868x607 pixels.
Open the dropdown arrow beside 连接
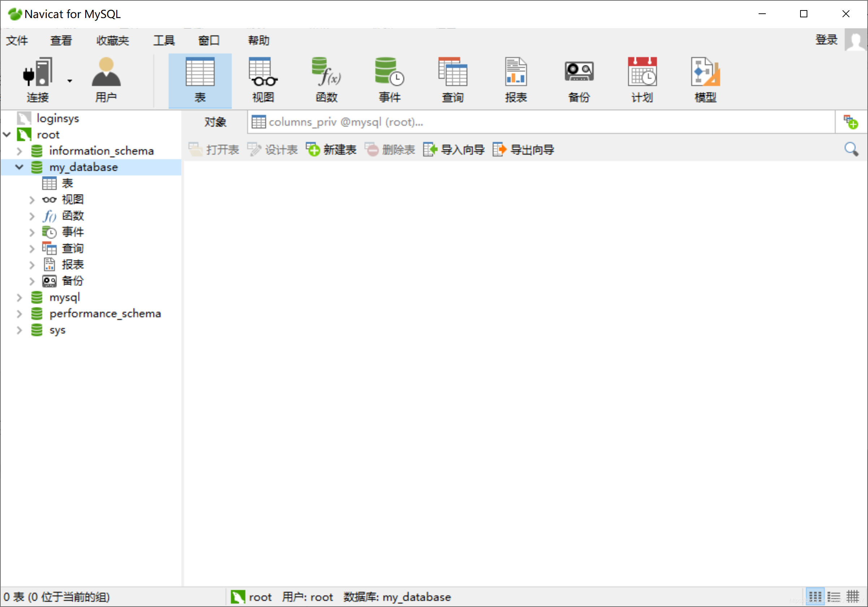70,81
